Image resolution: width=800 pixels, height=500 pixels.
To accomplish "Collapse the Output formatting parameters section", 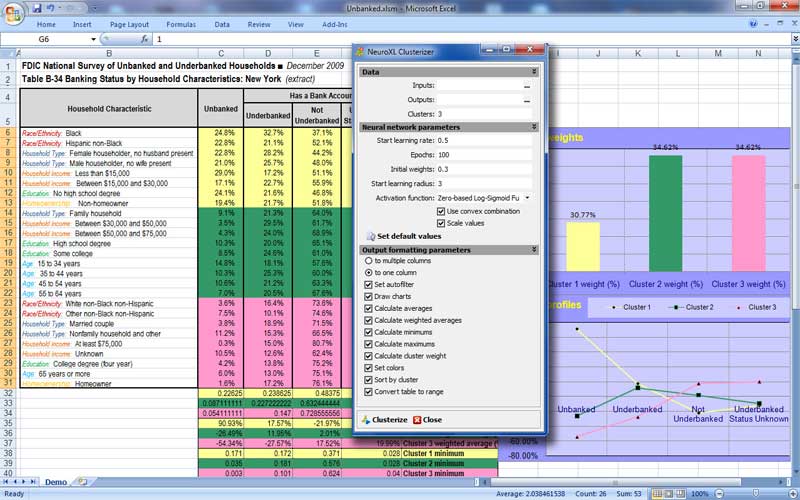I will click(x=534, y=250).
